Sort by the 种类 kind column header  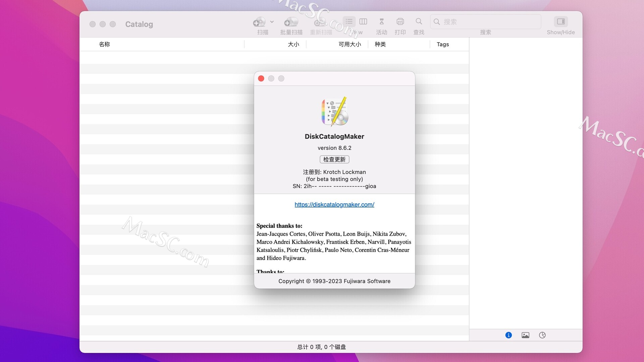380,44
